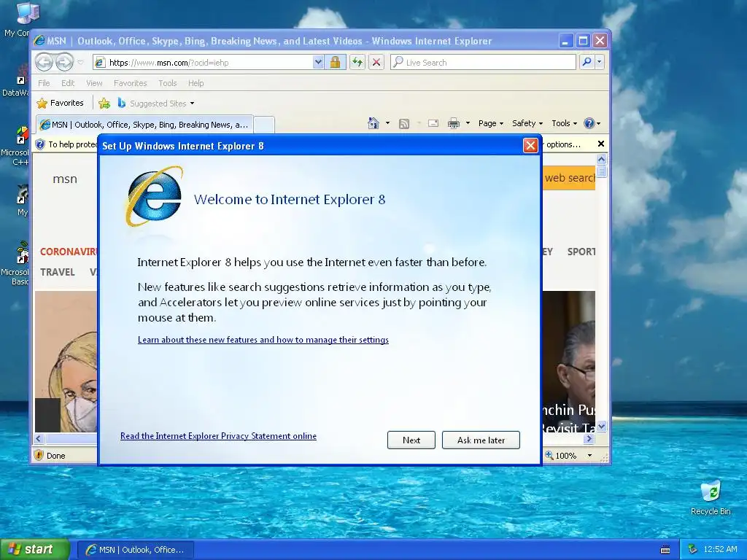Click the Forward navigation arrow in Internet Explorer

tap(64, 62)
